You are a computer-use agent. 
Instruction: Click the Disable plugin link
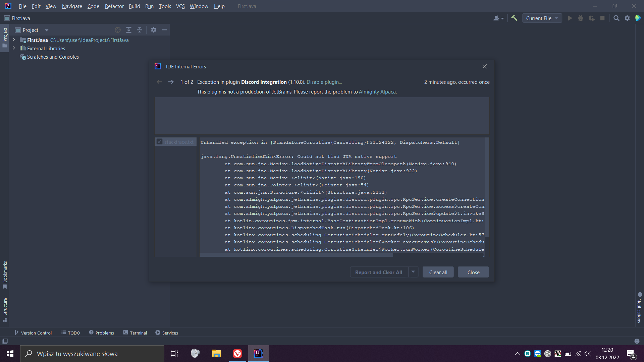[323, 82]
